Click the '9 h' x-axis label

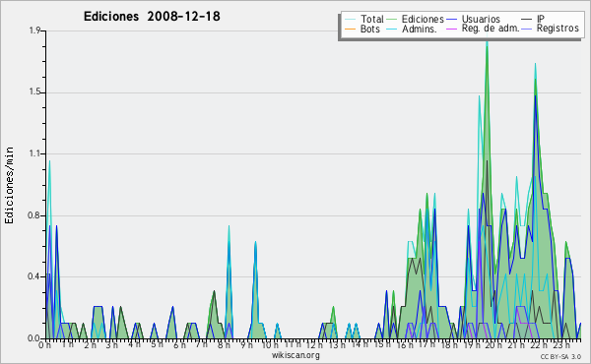point(246,344)
